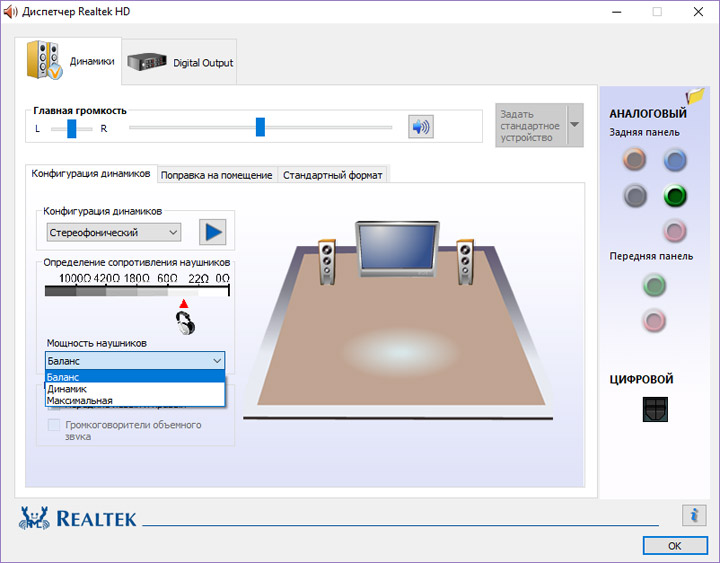720x563 pixels.
Task: Mute sound with the speaker volume button
Action: click(x=421, y=127)
